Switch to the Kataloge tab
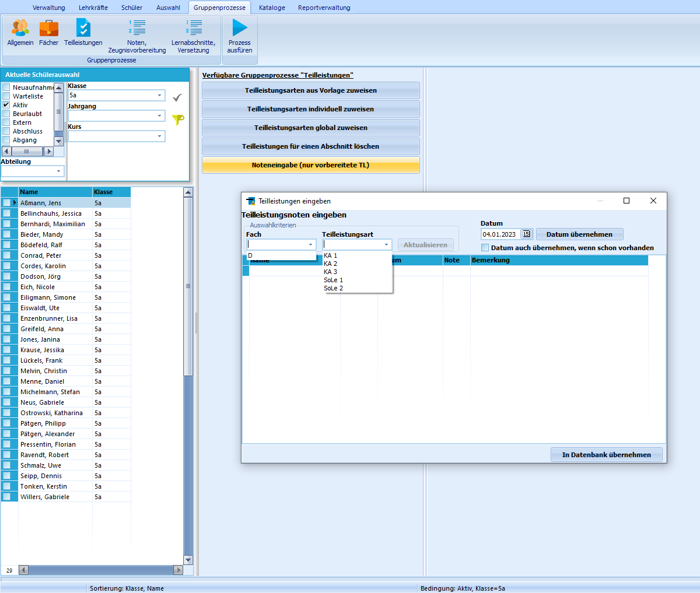 pyautogui.click(x=272, y=8)
